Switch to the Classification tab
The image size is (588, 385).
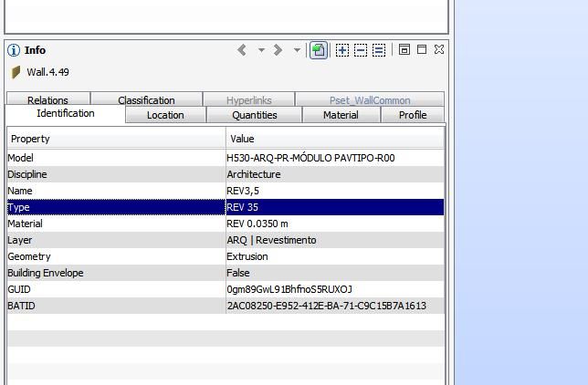point(146,100)
